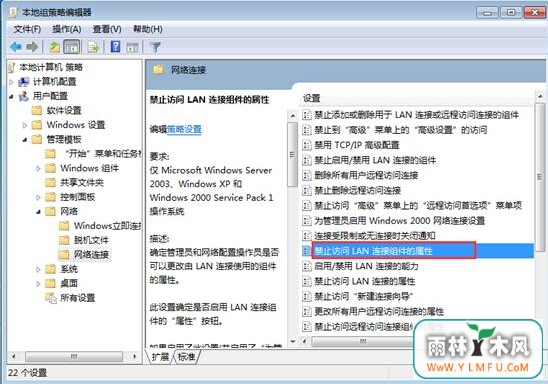Screen dimensions: 548x384
Task: Select 禁止添加或删除用于 LAN 连接或远程访问连接的组件
Action: pos(411,115)
